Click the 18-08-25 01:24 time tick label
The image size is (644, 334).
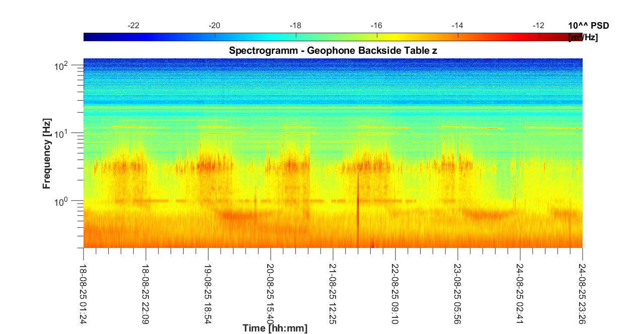click(84, 287)
